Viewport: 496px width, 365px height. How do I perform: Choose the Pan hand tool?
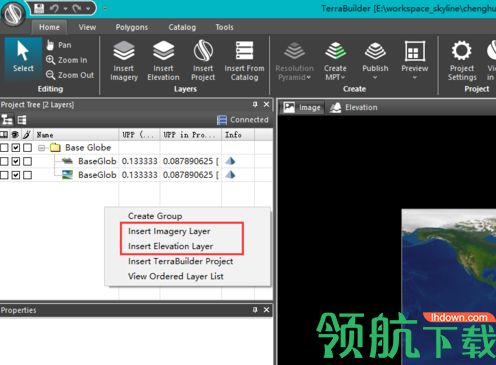tap(59, 45)
